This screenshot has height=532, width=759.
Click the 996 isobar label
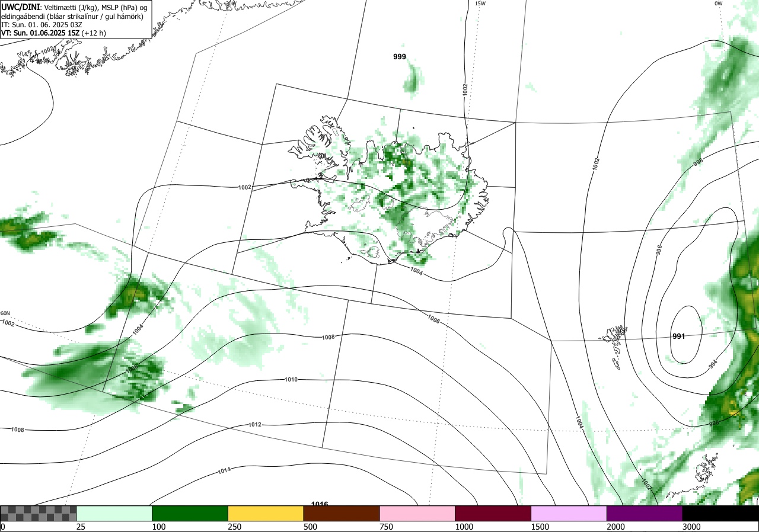coord(659,250)
